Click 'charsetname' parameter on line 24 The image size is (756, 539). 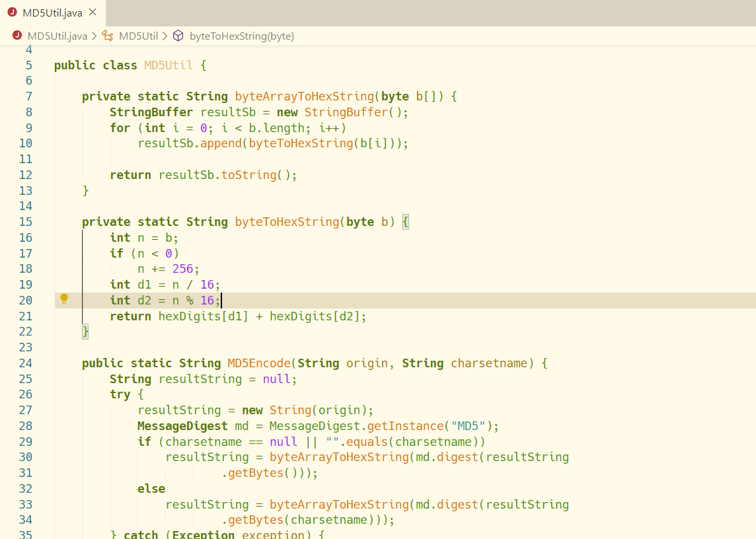click(489, 363)
